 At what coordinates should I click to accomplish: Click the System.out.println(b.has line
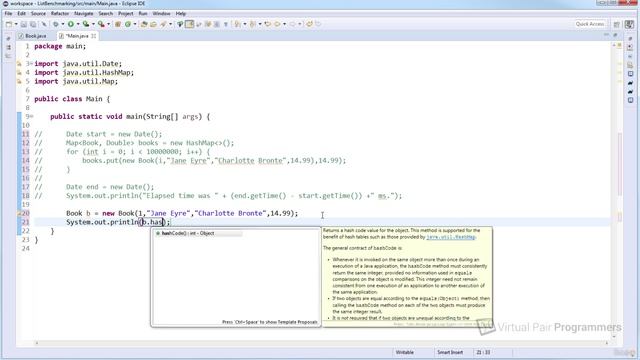point(118,222)
